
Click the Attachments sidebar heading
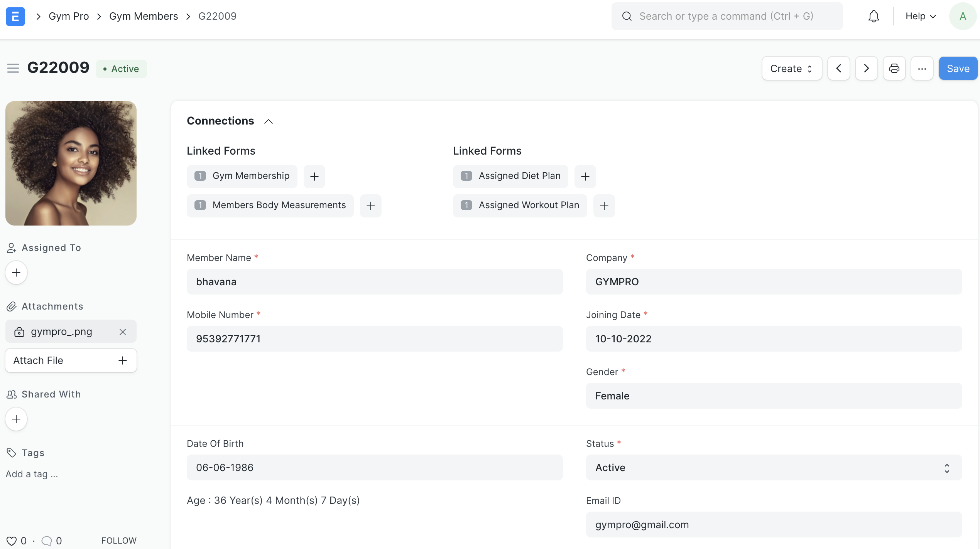click(x=52, y=306)
